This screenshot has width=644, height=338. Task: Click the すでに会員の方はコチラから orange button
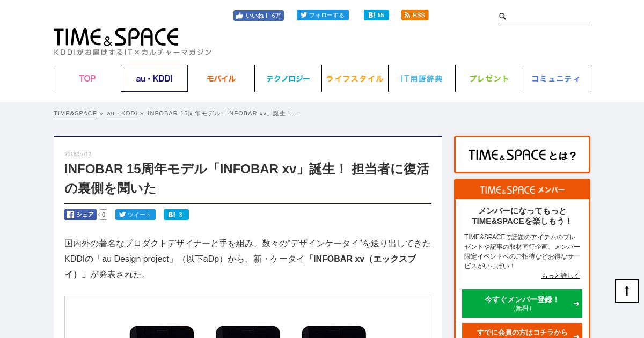pos(522,332)
